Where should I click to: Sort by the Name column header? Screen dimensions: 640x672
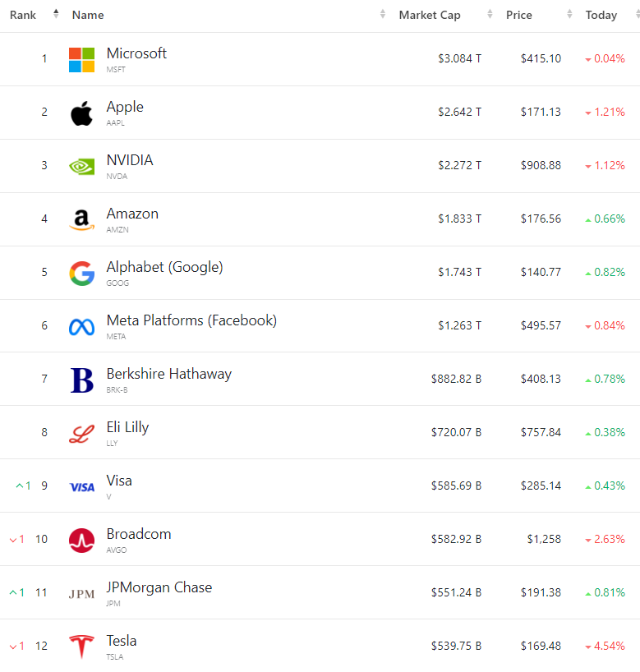coord(88,15)
